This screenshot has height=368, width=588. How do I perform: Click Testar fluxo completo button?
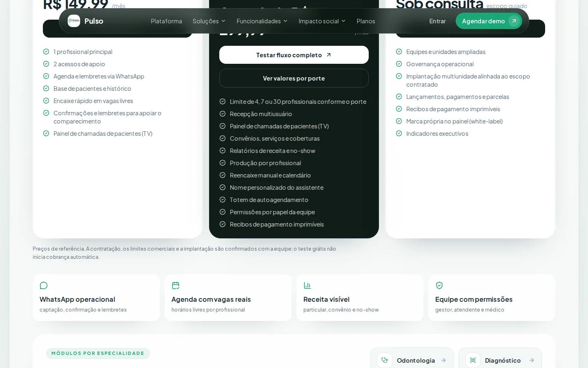(294, 55)
